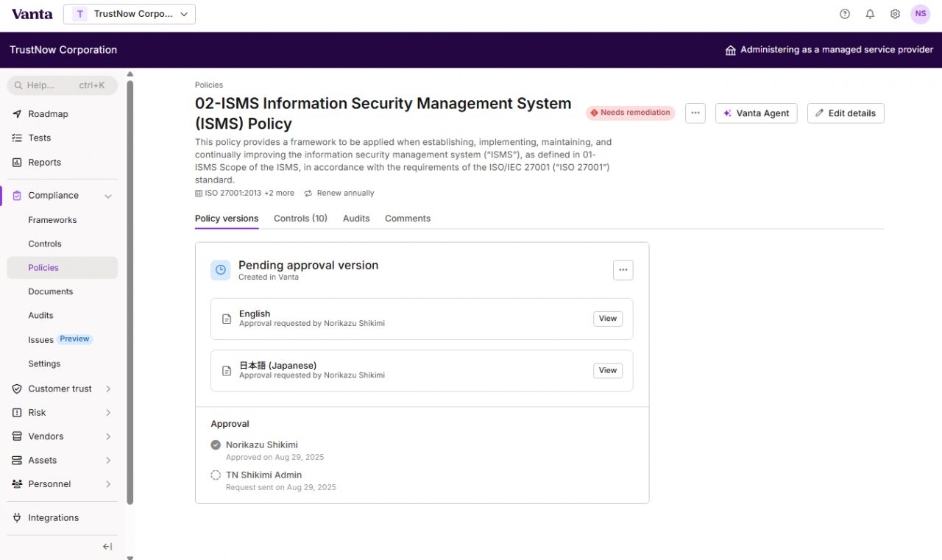Open the policy header more options menu

(695, 113)
